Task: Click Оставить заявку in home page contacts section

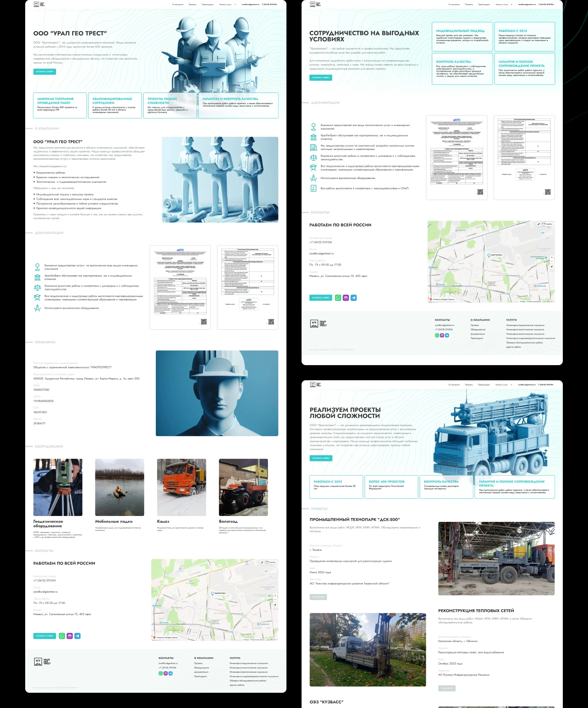Action: pyautogui.click(x=45, y=636)
